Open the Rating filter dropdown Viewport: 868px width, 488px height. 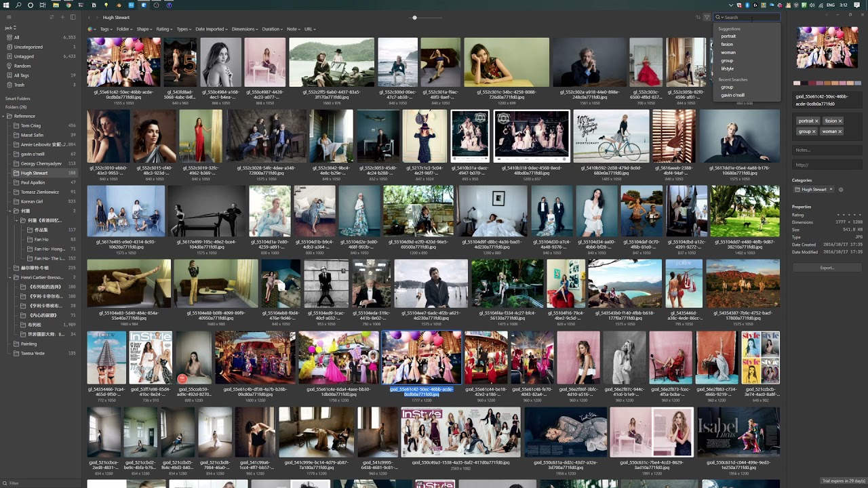click(164, 29)
